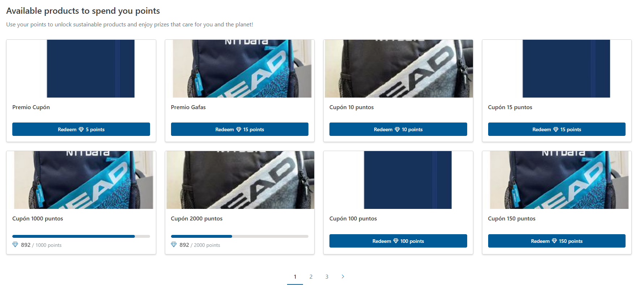Click Cupón 2000 puntos progress bar
The height and width of the screenshot is (296, 644).
[239, 236]
